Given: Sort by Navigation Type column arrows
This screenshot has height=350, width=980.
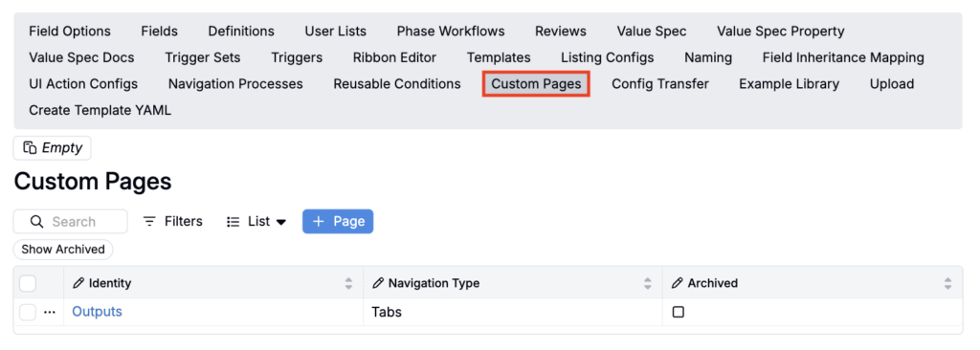Looking at the screenshot, I should [x=648, y=284].
